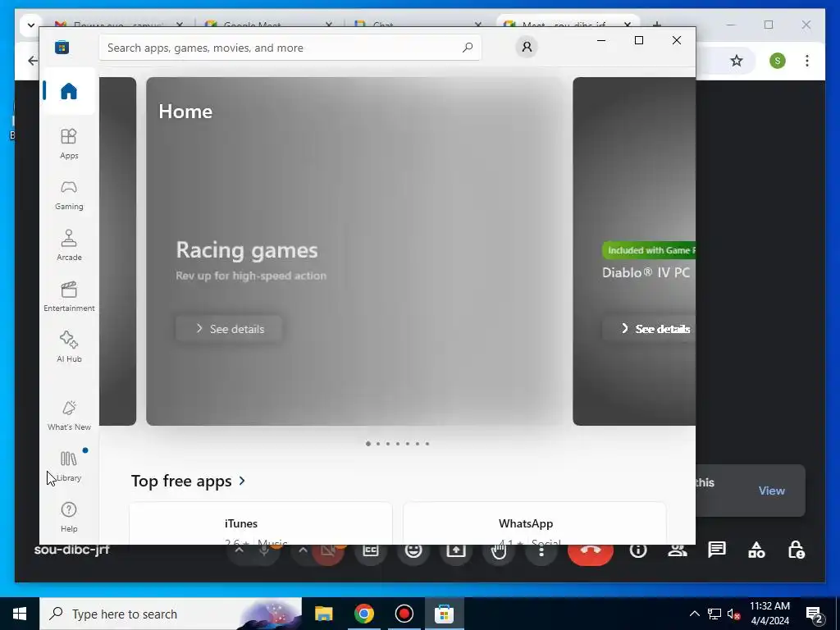The height and width of the screenshot is (630, 840).
Task: Open Meet chat panel
Action: (x=717, y=550)
